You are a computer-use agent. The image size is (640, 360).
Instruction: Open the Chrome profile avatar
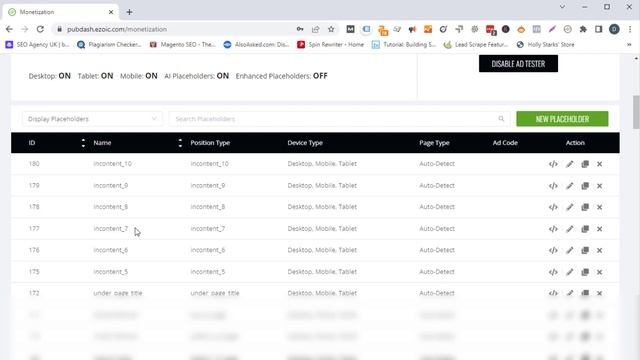(614, 29)
